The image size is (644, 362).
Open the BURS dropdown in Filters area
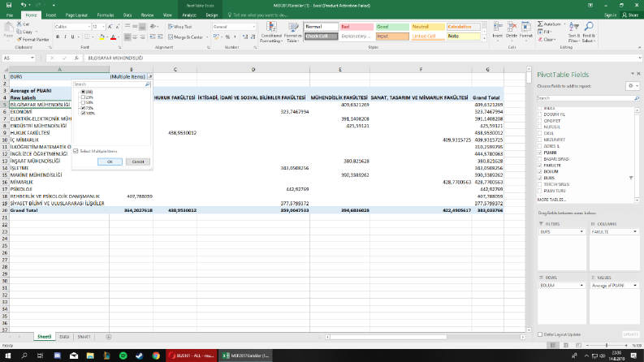581,232
